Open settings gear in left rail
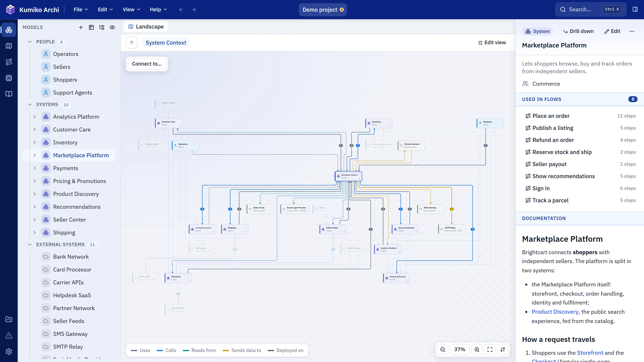 (x=9, y=352)
